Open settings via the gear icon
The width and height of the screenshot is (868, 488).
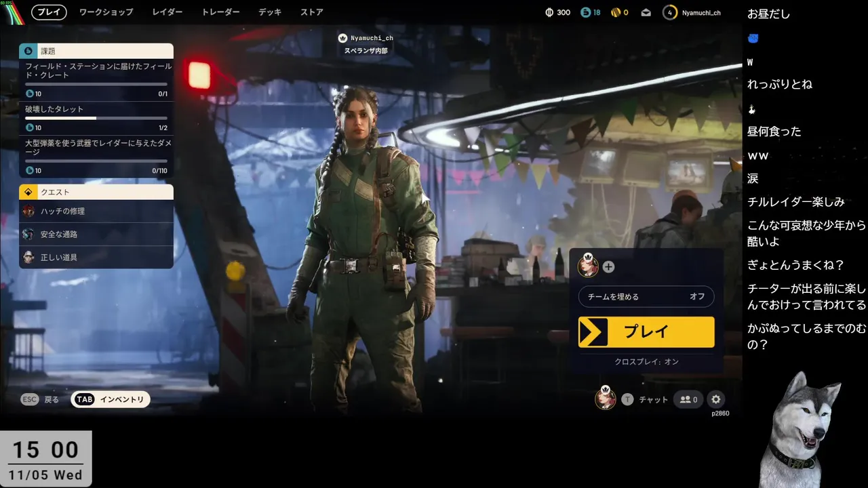pyautogui.click(x=716, y=400)
